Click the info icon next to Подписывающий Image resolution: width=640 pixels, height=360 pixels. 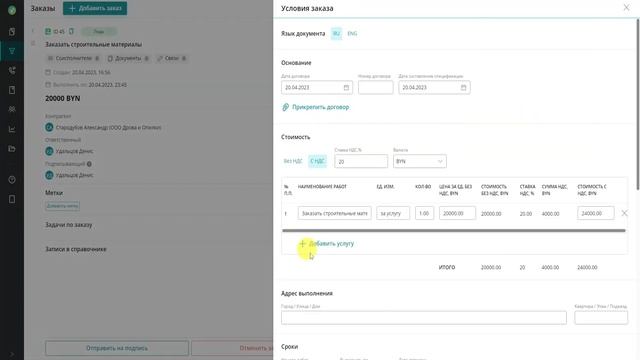pyautogui.click(x=89, y=164)
